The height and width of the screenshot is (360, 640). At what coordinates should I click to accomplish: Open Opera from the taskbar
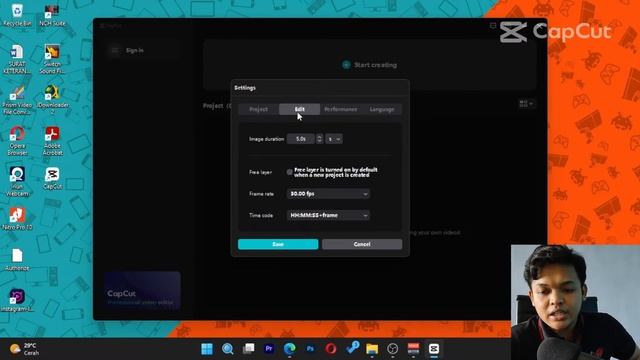point(331,349)
